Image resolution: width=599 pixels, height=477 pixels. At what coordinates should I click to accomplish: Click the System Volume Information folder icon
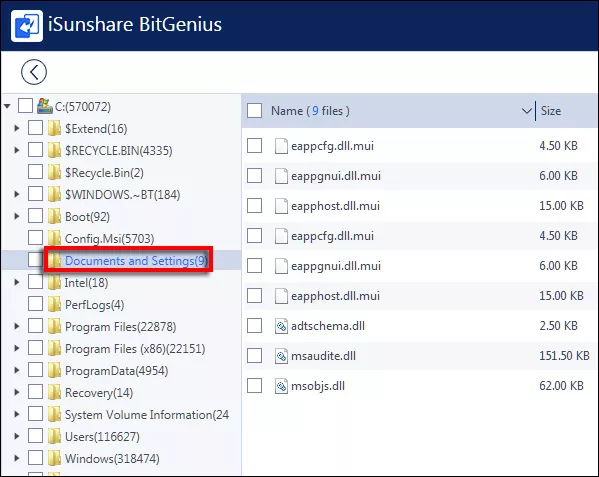click(x=54, y=414)
